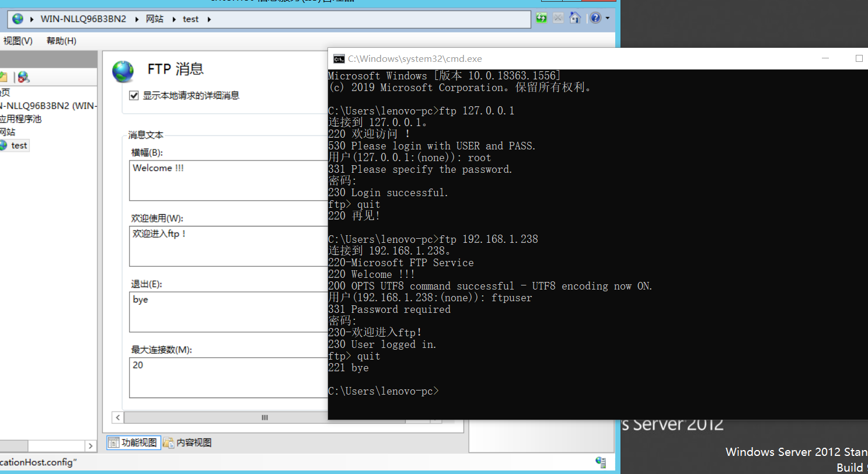
Task: Open IIS help question mark icon
Action: (x=595, y=18)
